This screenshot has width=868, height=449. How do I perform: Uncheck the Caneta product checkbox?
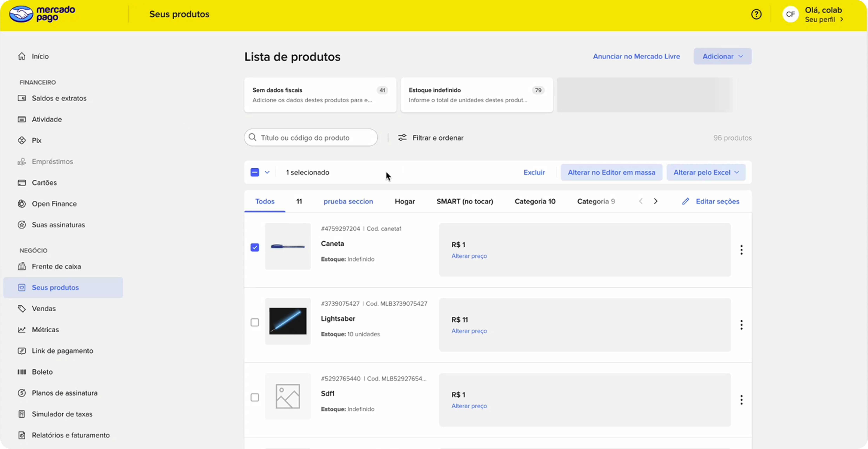(255, 247)
